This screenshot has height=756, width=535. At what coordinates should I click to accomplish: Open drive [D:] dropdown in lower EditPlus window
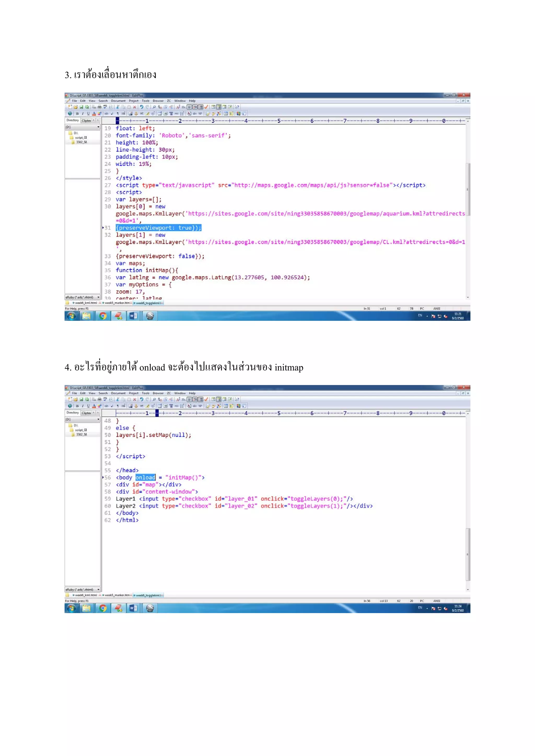(x=98, y=420)
